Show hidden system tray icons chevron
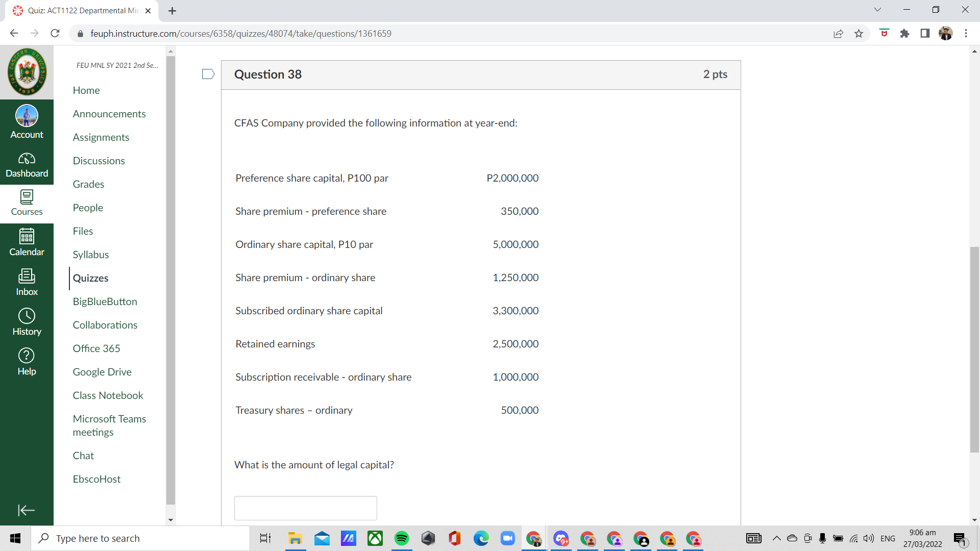The image size is (980, 551). point(776,538)
